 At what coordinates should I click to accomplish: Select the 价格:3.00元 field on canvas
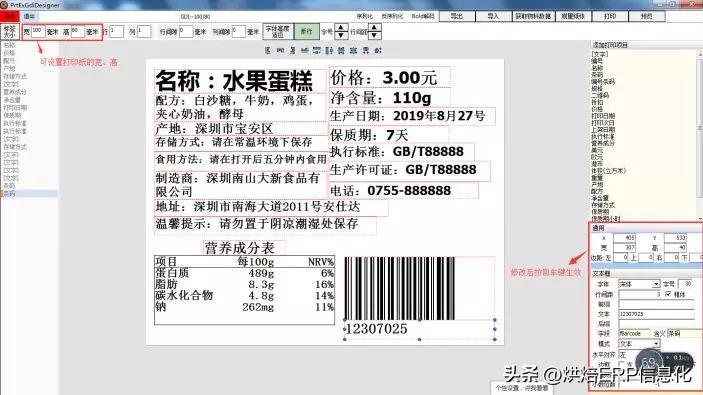(x=390, y=78)
